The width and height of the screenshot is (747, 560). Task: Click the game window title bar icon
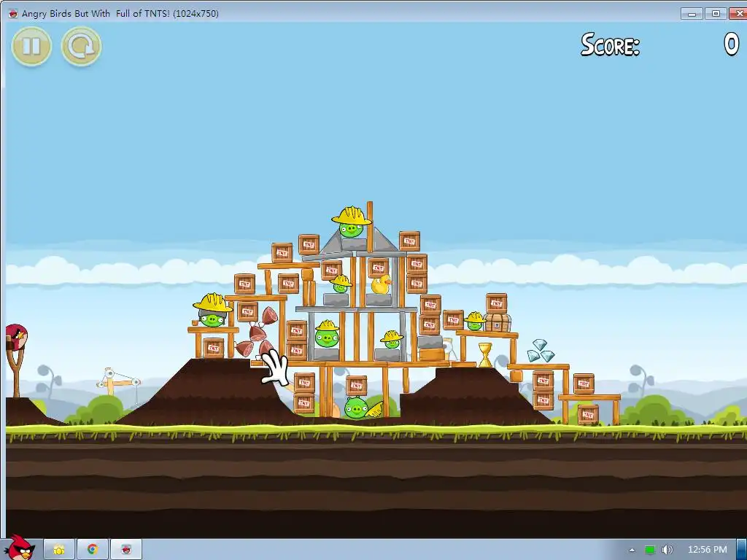[x=13, y=13]
